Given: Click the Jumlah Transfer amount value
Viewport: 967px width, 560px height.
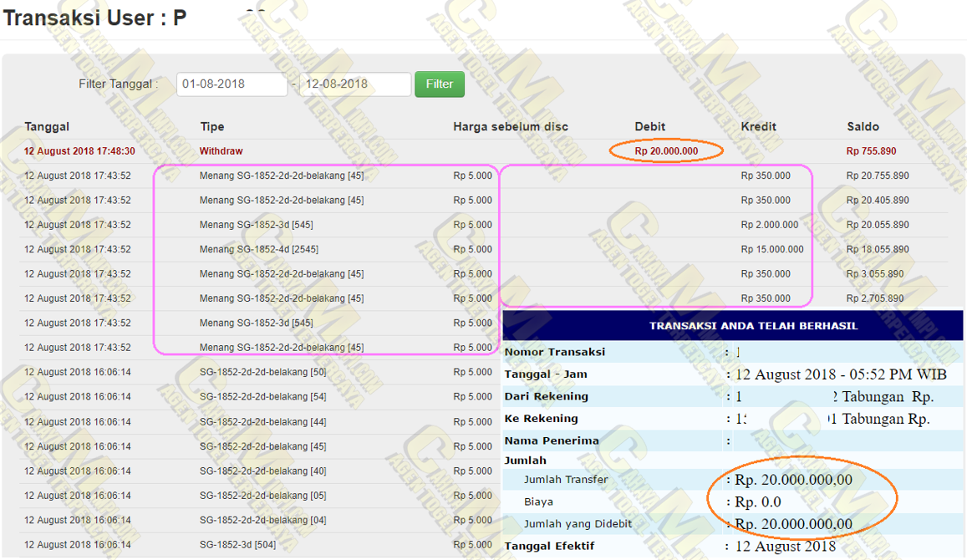Looking at the screenshot, I should point(793,480).
